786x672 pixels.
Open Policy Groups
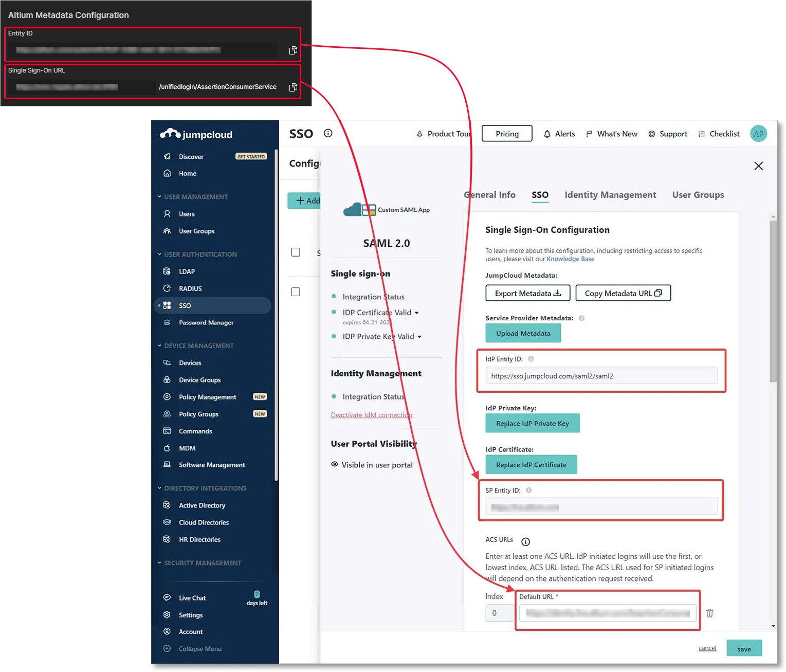pos(198,414)
